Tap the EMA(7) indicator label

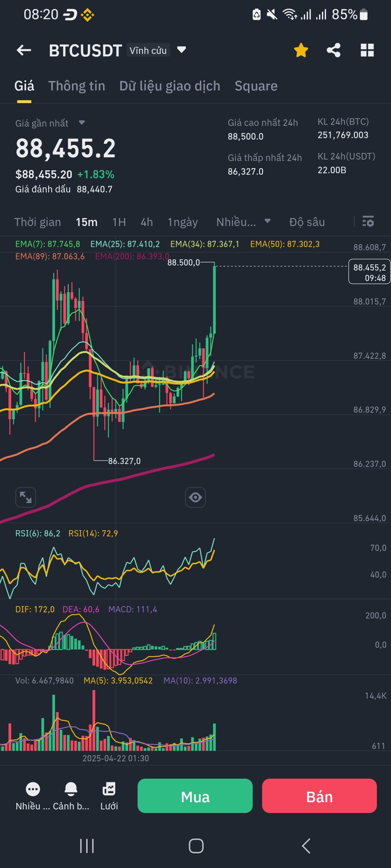(47, 244)
